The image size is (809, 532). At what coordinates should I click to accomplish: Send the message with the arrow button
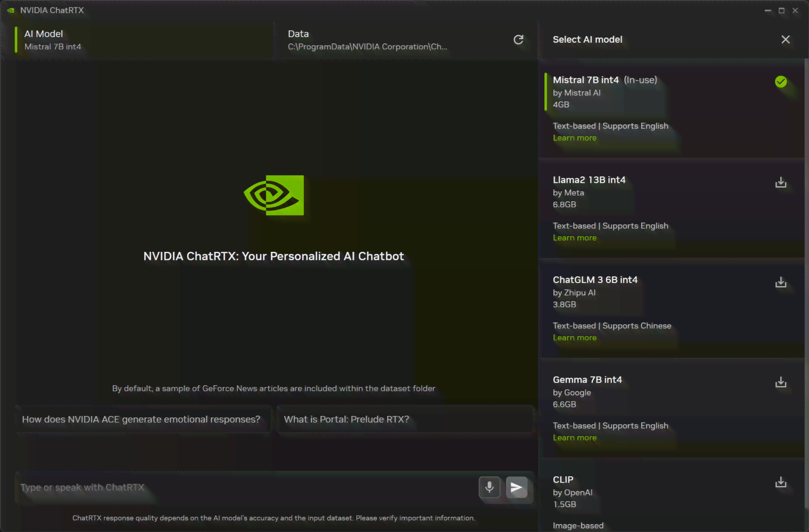pos(517,487)
